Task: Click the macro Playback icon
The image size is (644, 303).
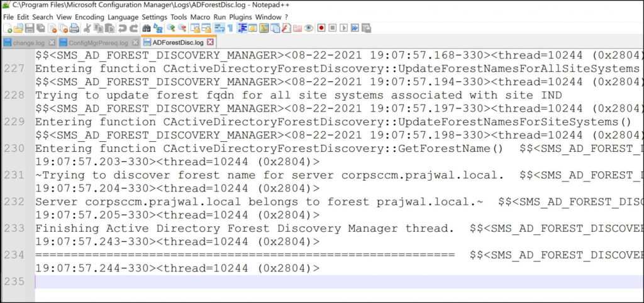Action: point(344,28)
